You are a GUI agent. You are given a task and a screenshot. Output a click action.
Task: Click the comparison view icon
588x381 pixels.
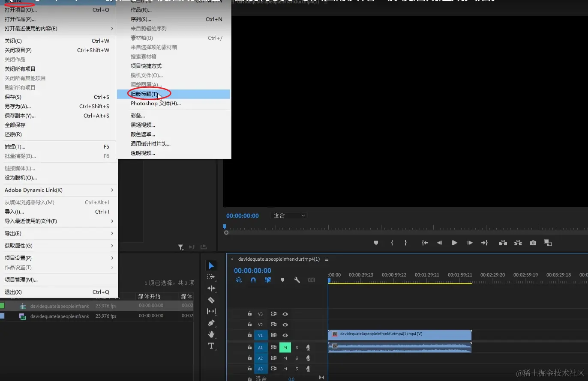(x=548, y=243)
